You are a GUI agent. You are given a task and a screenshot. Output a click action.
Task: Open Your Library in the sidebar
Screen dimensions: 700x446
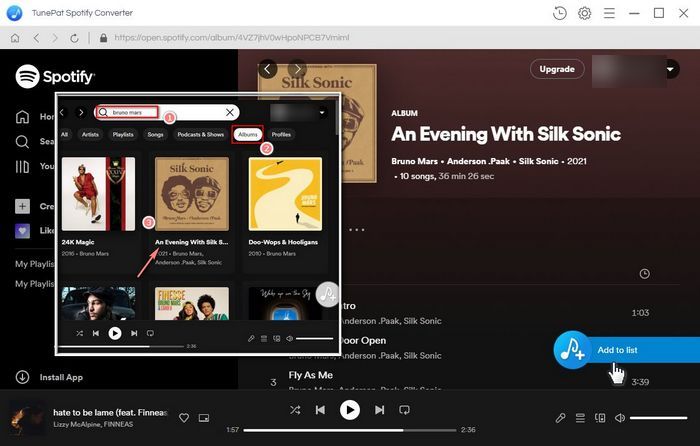tap(22, 167)
